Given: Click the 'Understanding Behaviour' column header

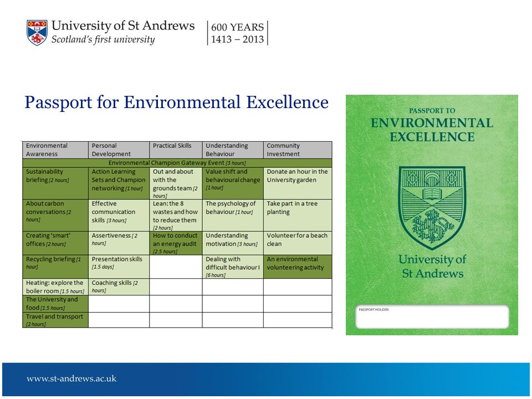Looking at the screenshot, I should point(233,150).
